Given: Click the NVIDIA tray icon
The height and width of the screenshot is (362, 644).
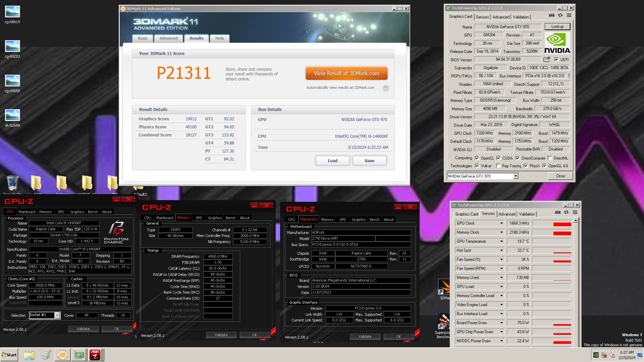Looking at the screenshot, I should pyautogui.click(x=596, y=355).
